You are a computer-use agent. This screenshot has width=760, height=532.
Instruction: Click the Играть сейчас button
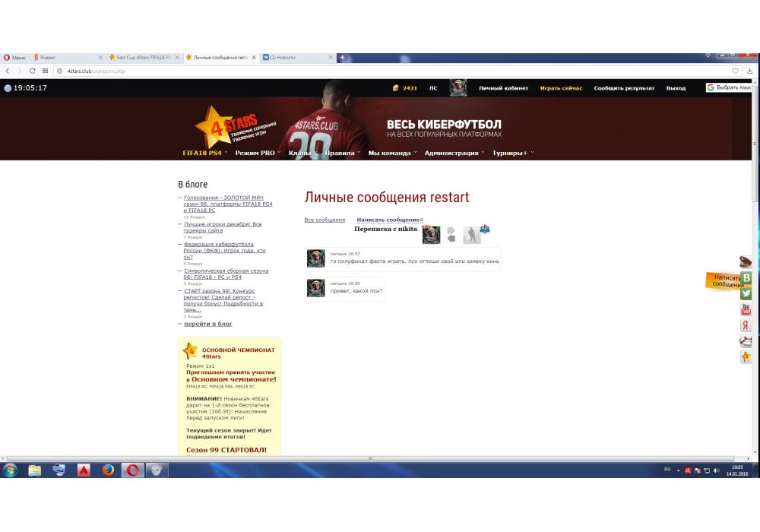click(561, 88)
